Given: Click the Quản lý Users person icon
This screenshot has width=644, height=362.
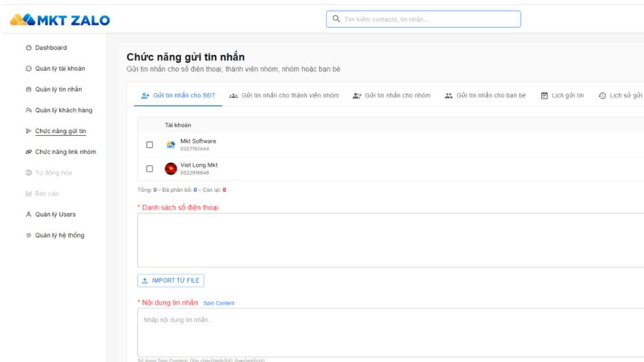Looking at the screenshot, I should tap(29, 215).
